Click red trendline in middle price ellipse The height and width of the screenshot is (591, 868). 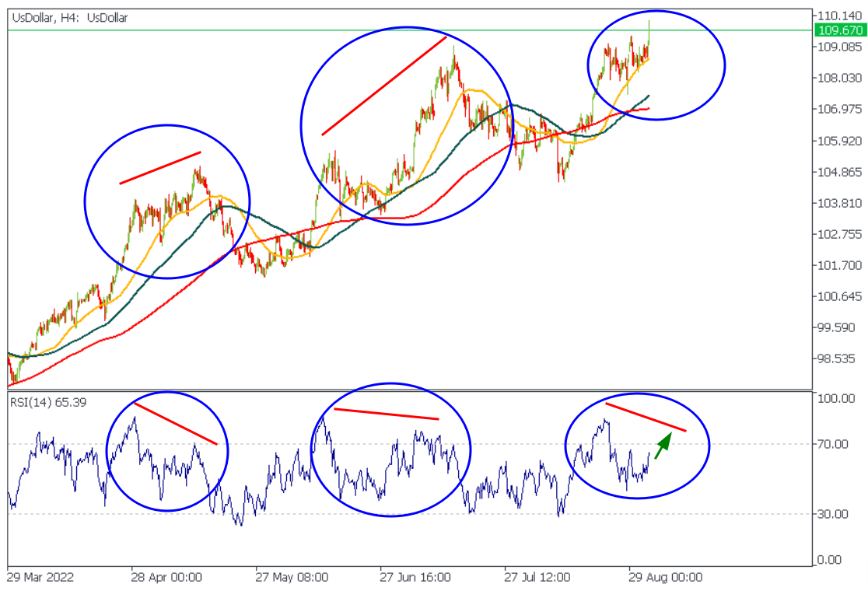(384, 86)
